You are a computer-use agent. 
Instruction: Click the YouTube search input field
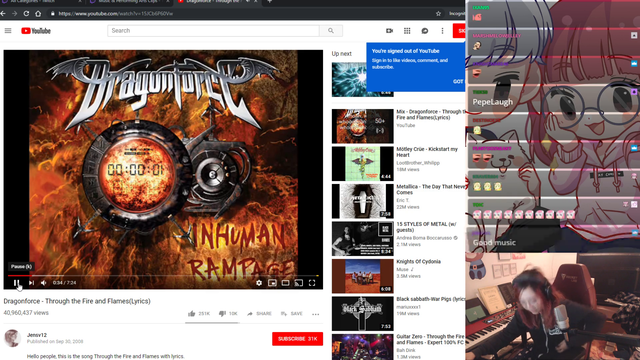click(x=213, y=31)
